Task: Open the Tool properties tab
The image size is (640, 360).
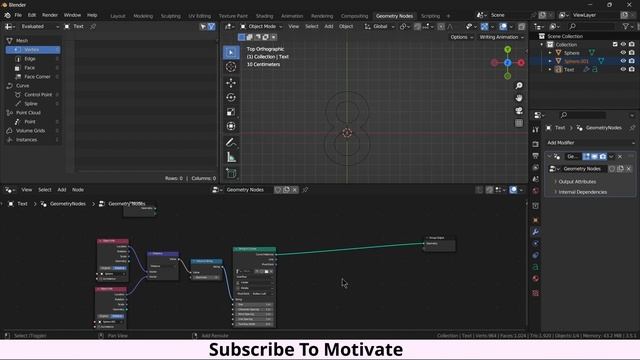Action: [x=536, y=130]
